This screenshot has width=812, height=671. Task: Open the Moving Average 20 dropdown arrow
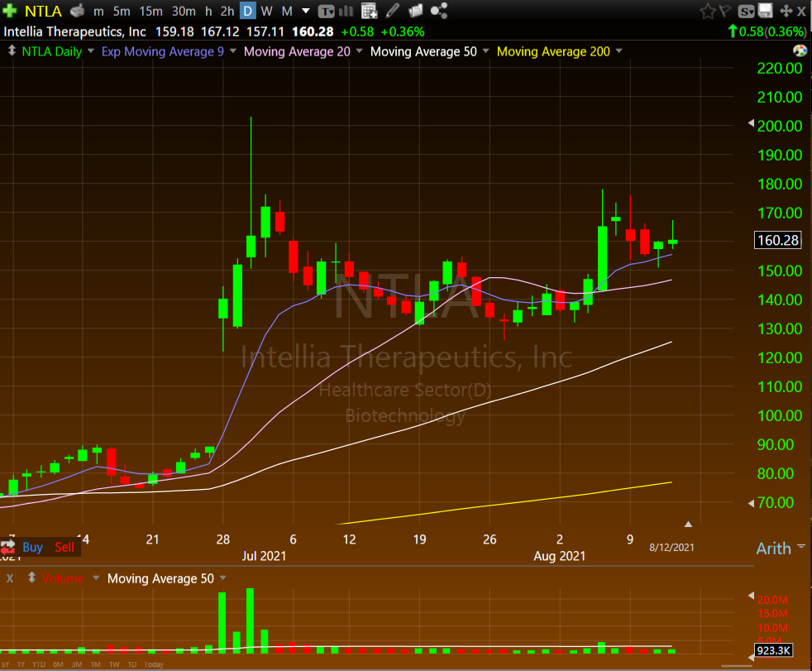[x=360, y=50]
